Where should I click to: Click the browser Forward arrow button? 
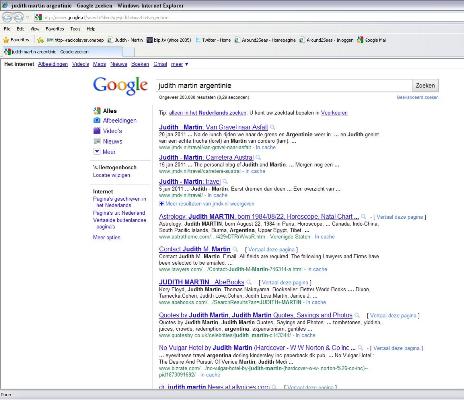19,17
